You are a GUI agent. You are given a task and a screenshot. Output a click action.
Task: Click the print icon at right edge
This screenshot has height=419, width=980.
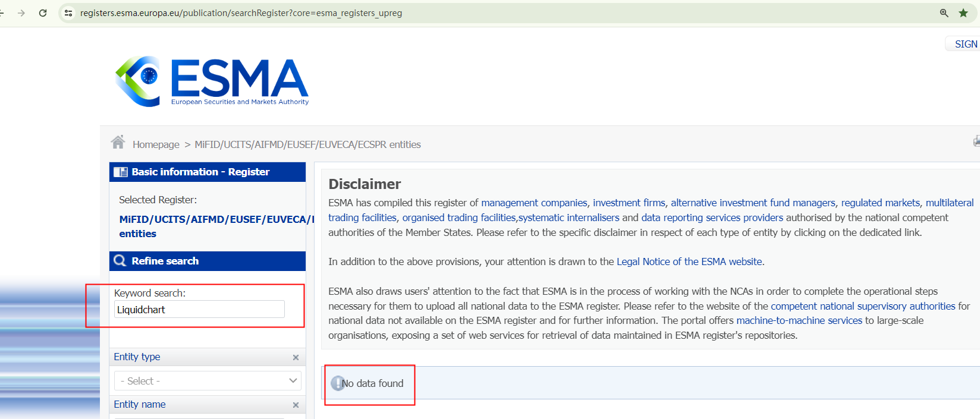point(976,141)
